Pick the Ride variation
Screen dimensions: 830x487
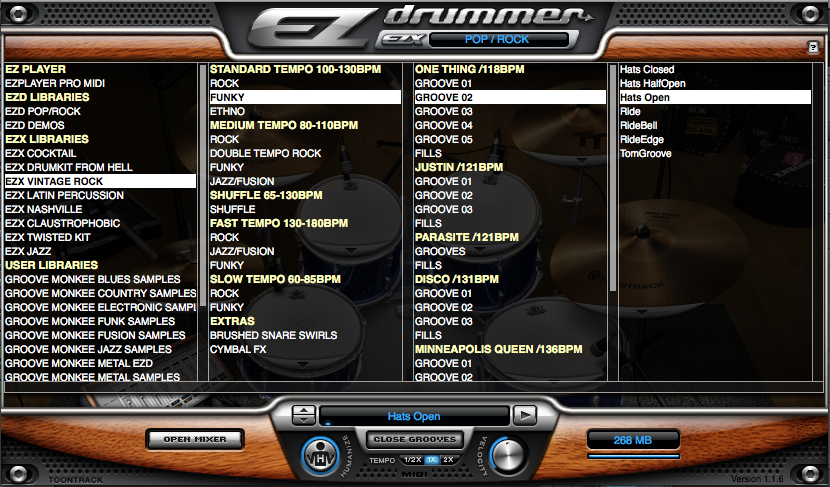tap(715, 111)
